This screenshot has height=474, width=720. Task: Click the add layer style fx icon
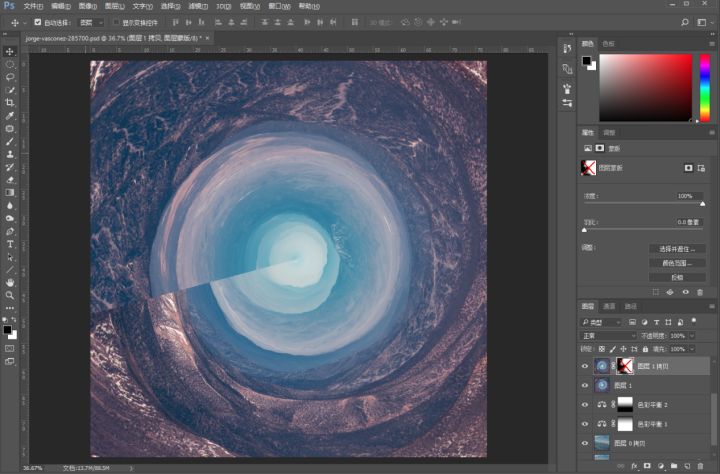(634, 466)
